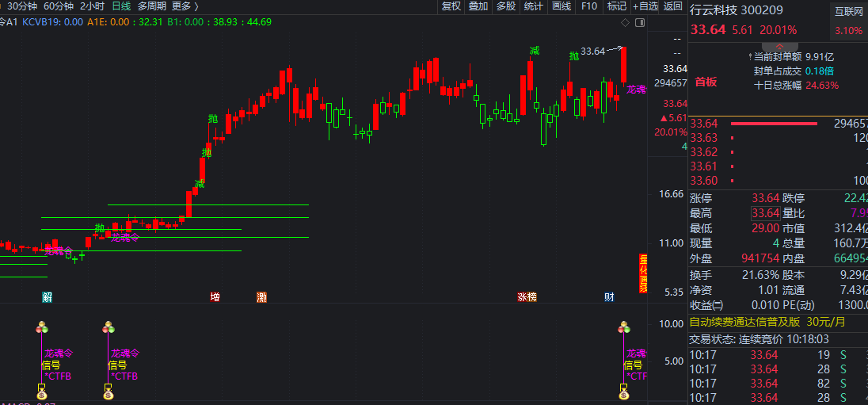Open the 多股 multi-stock view
This screenshot has height=405, width=868.
click(x=506, y=6)
